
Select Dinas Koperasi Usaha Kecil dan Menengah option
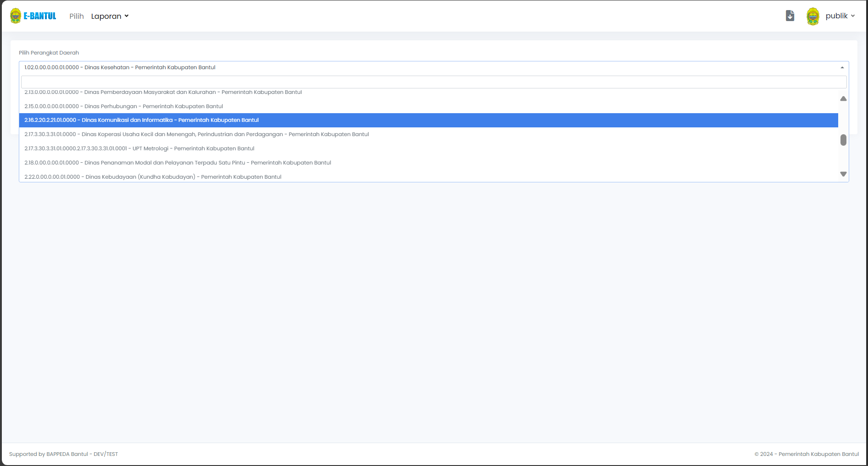coord(429,134)
